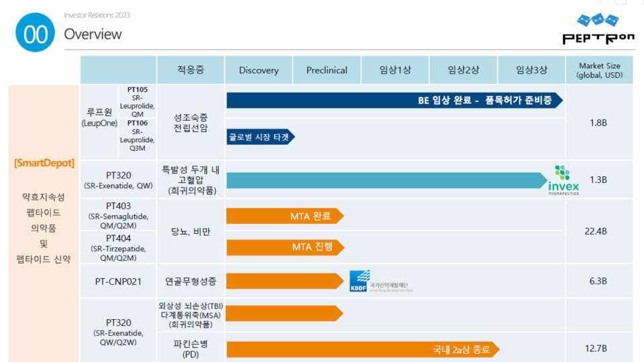Select the Preclinical column header
The height and width of the screenshot is (362, 644).
(327, 70)
